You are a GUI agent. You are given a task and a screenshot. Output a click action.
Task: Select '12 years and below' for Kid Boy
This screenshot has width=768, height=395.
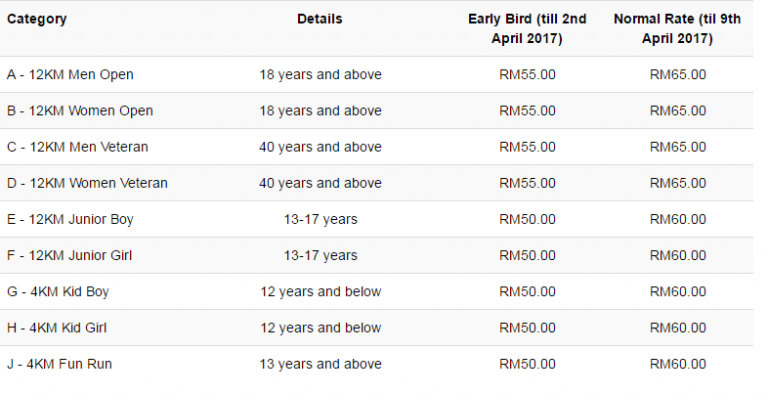[320, 292]
